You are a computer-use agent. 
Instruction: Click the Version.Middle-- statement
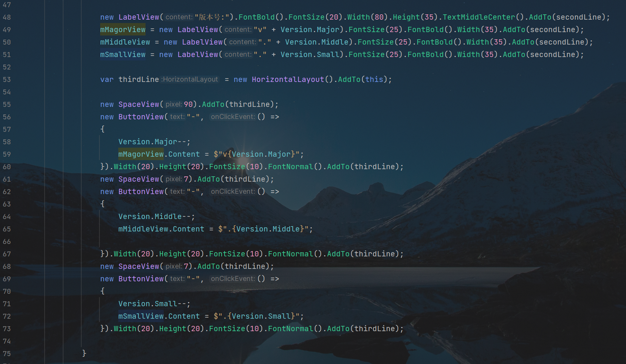click(157, 216)
